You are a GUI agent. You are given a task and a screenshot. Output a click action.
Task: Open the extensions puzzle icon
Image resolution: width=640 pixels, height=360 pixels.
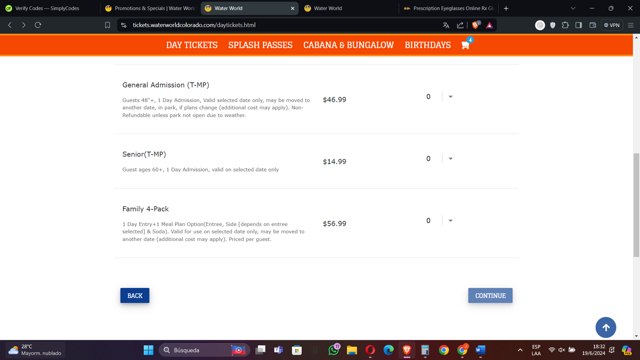point(565,25)
